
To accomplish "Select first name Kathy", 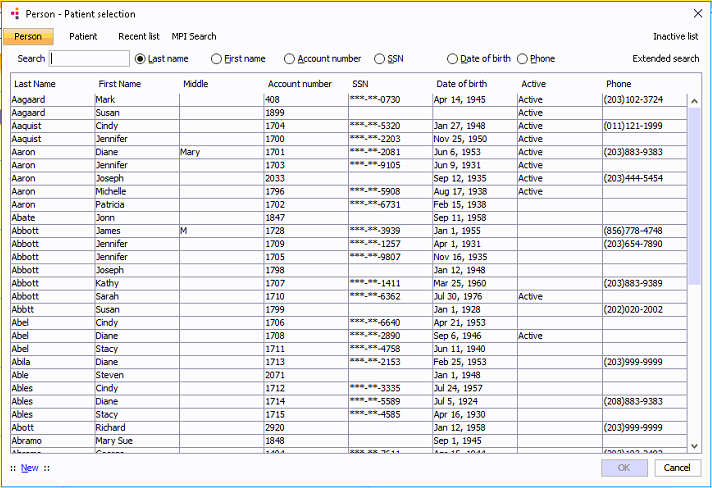I will pyautogui.click(x=107, y=283).
